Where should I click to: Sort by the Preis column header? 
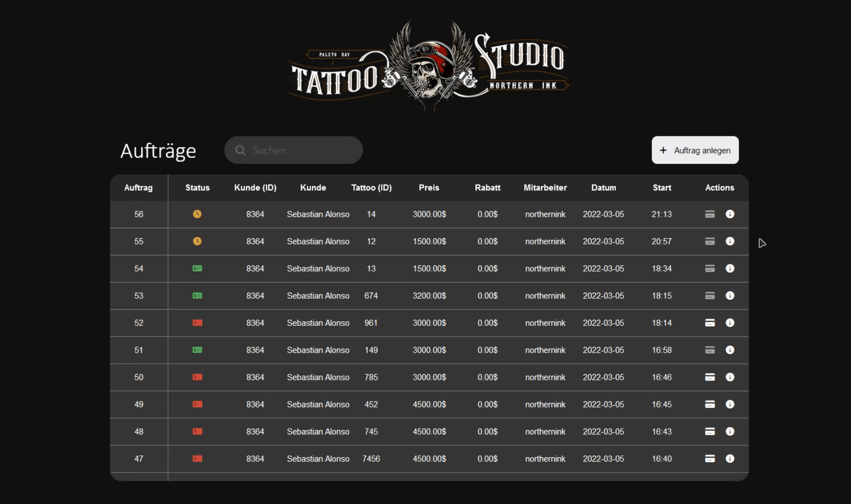pos(429,188)
